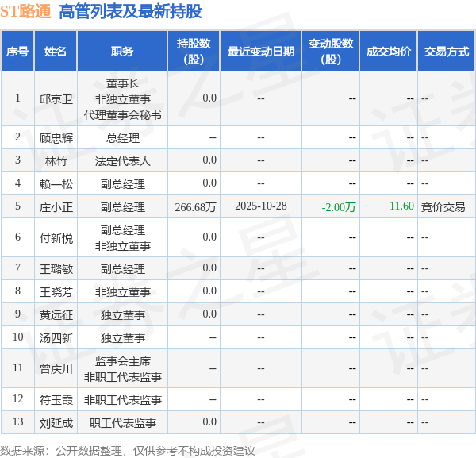The image size is (476, 458).
Task: Click '副总经理' in 王璐敏's row
Action: pos(123,269)
